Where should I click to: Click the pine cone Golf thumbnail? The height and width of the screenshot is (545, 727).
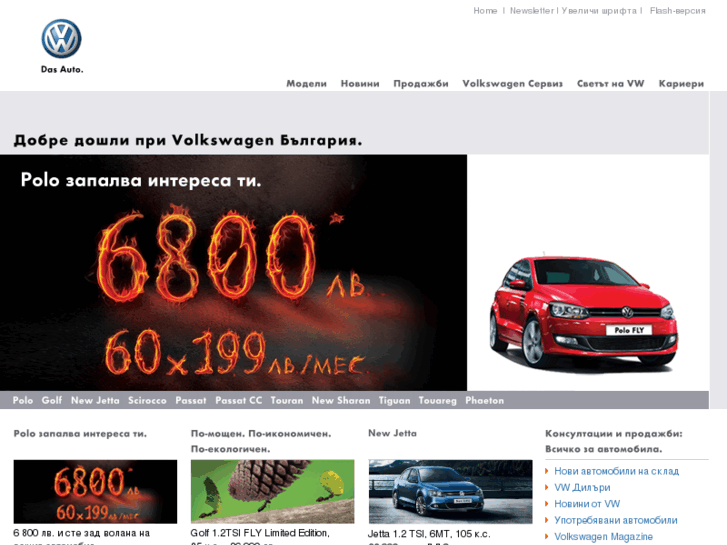272,492
